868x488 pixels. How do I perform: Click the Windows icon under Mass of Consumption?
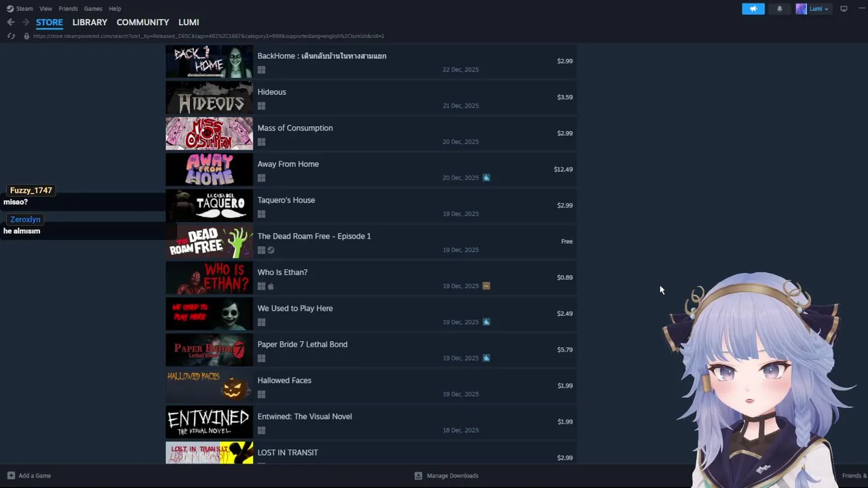click(x=261, y=142)
